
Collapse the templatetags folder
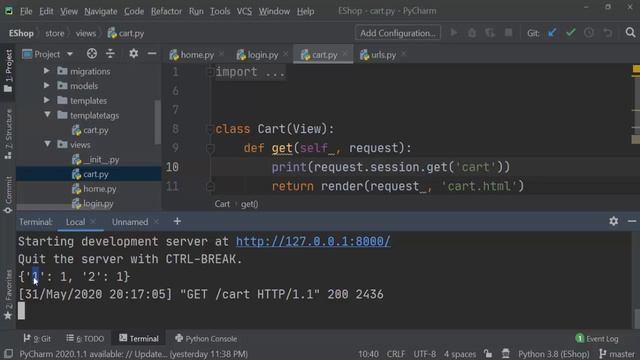tap(47, 115)
